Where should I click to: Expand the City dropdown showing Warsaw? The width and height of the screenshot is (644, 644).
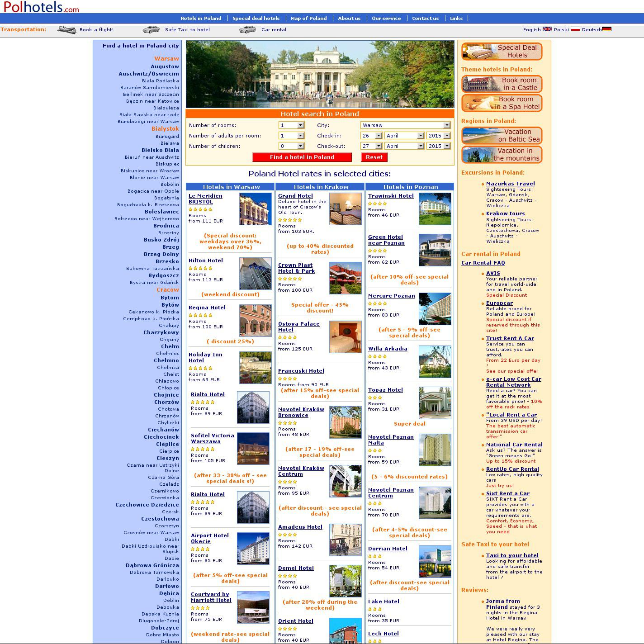tap(405, 125)
